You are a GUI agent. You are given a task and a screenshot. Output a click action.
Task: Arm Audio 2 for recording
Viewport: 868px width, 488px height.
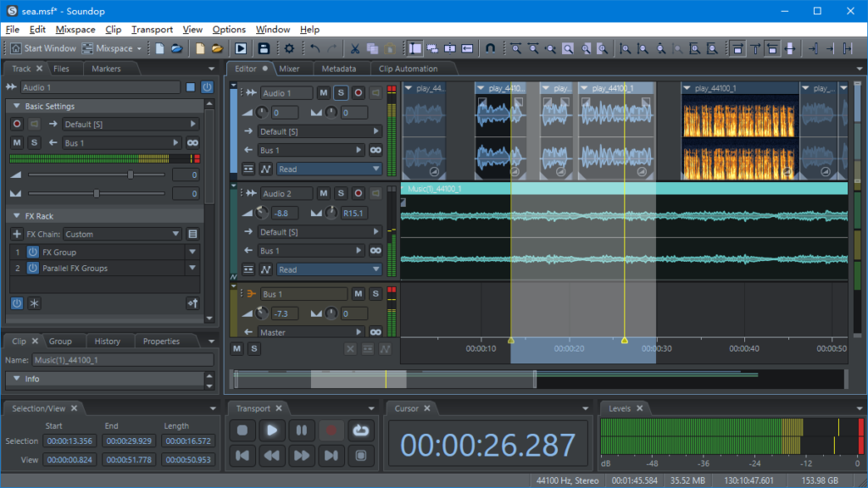pos(358,192)
